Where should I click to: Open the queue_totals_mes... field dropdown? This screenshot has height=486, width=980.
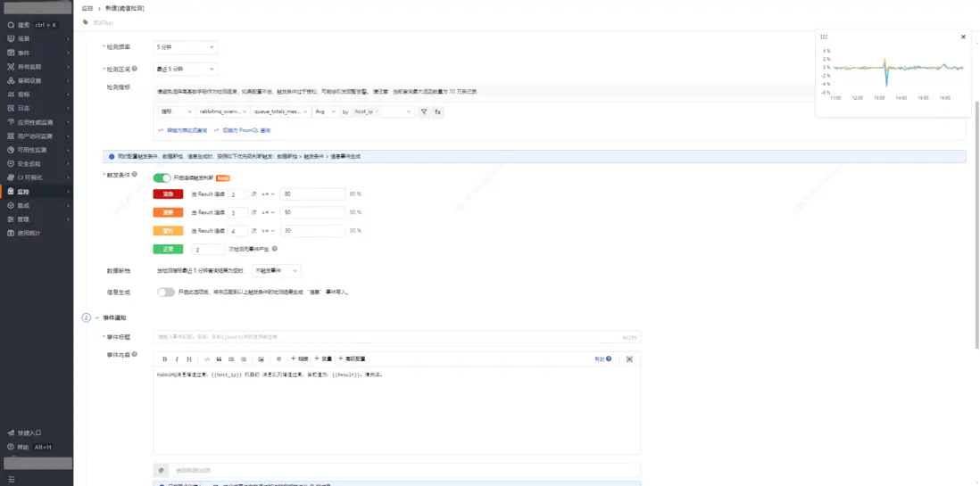coord(280,111)
